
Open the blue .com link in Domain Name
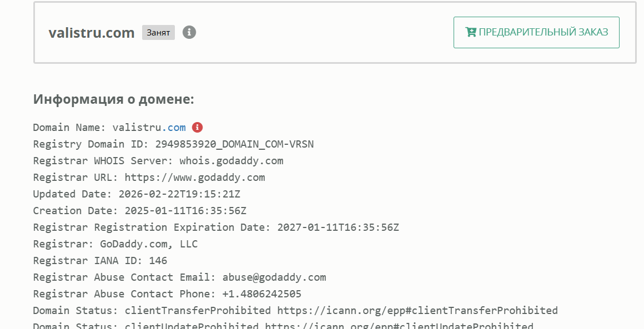(177, 128)
